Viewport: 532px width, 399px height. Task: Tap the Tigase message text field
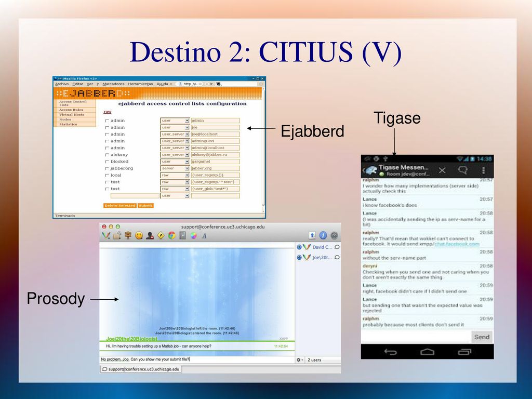point(416,337)
